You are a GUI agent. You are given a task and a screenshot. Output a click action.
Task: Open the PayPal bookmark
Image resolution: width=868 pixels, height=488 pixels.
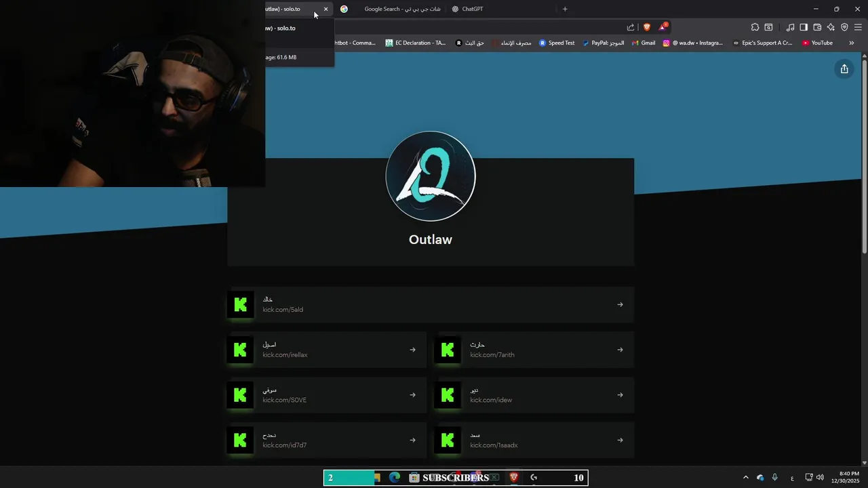click(x=603, y=43)
